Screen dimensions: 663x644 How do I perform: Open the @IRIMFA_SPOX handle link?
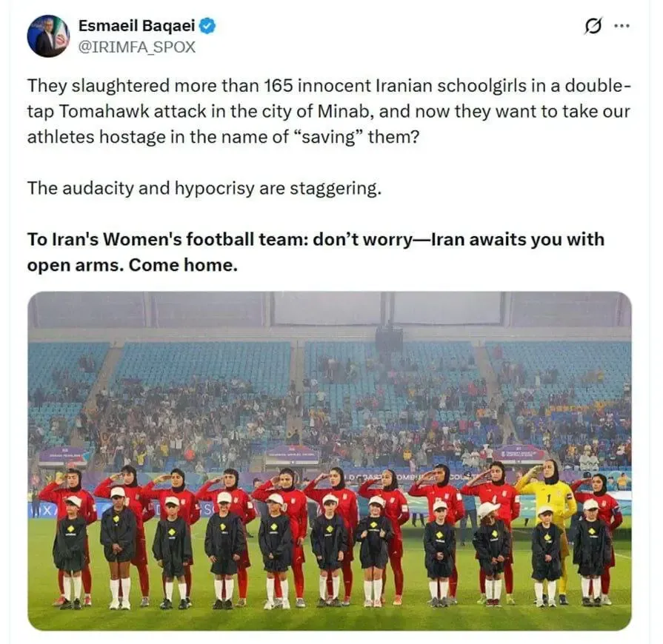click(x=137, y=47)
